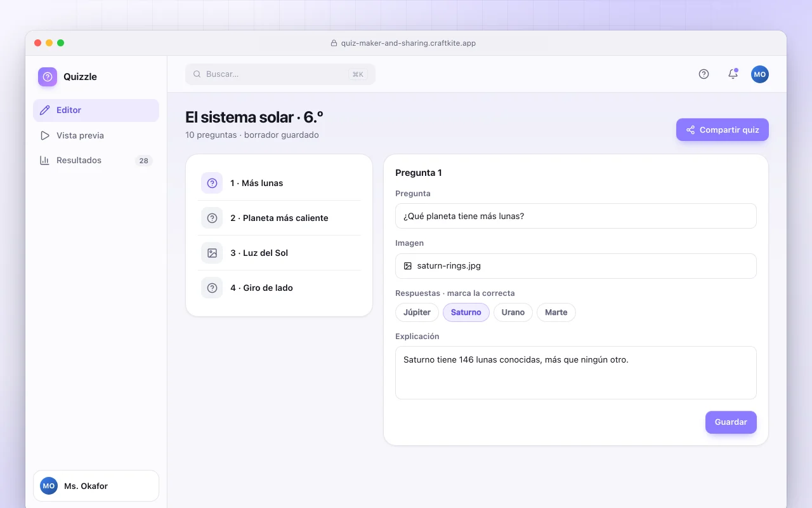Click the '10 preguntas · borrador guardado' text
This screenshot has height=508, width=812.
click(x=252, y=135)
